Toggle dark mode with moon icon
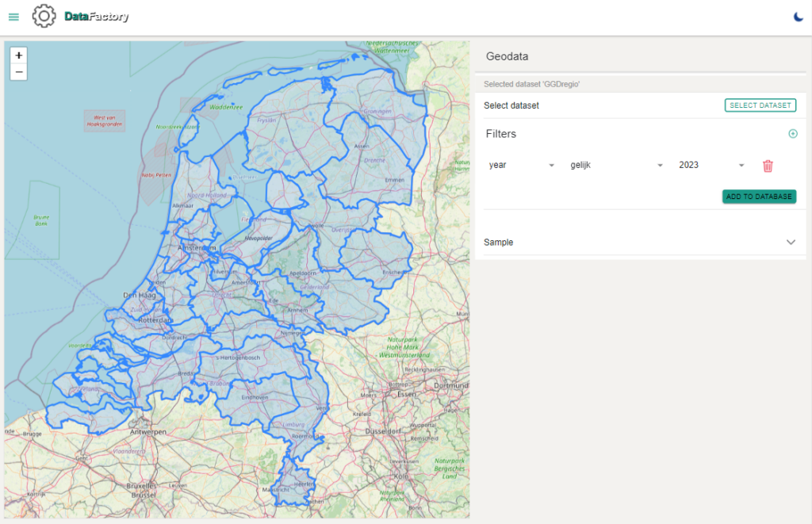812x524 pixels. pos(799,17)
